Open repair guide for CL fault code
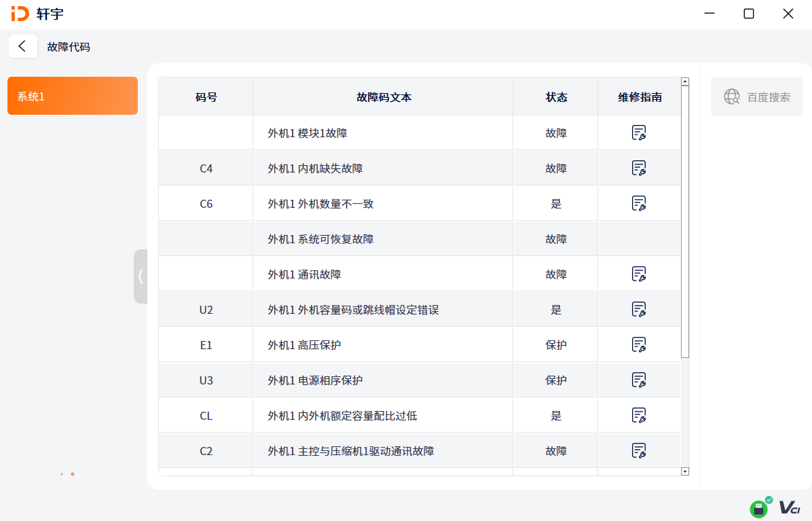The width and height of the screenshot is (812, 521). point(638,416)
